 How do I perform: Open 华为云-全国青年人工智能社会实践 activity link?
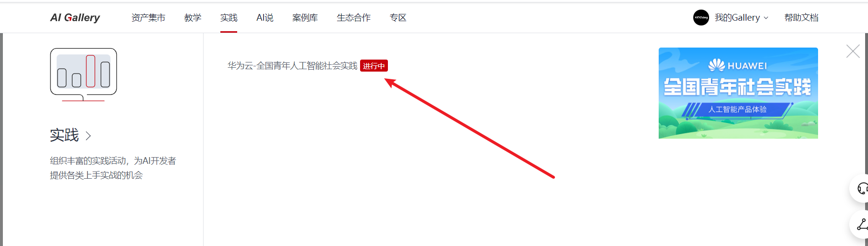click(292, 66)
